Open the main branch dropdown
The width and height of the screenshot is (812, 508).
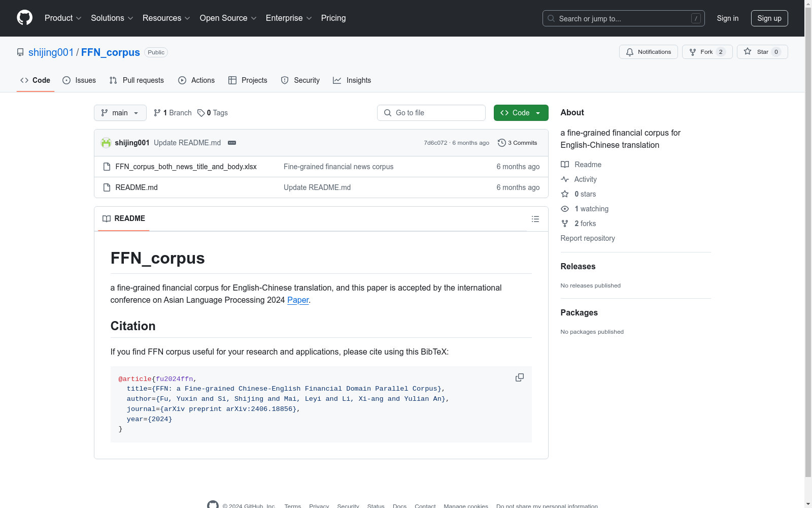pos(120,113)
